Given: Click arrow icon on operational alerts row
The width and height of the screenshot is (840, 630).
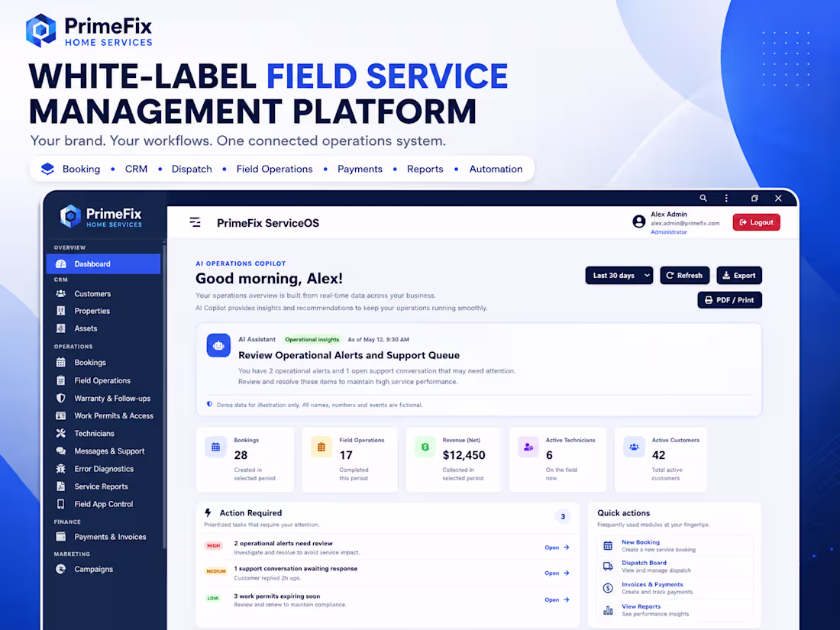Looking at the screenshot, I should tap(567, 548).
